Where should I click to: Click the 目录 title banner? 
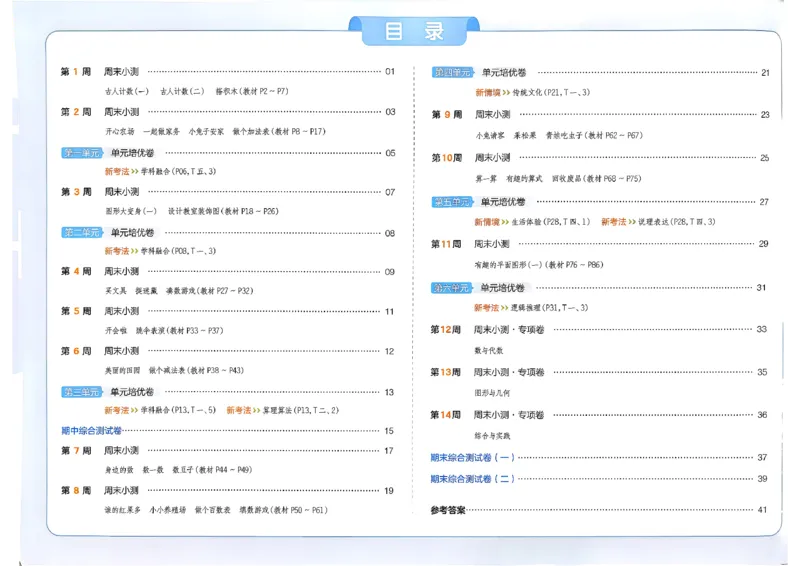[x=414, y=31]
